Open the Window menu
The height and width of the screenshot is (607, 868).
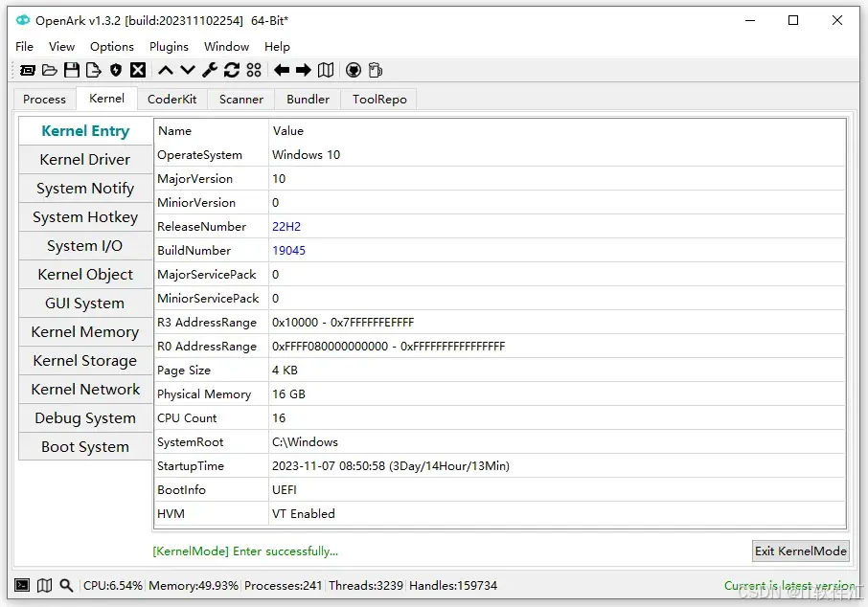tap(226, 47)
